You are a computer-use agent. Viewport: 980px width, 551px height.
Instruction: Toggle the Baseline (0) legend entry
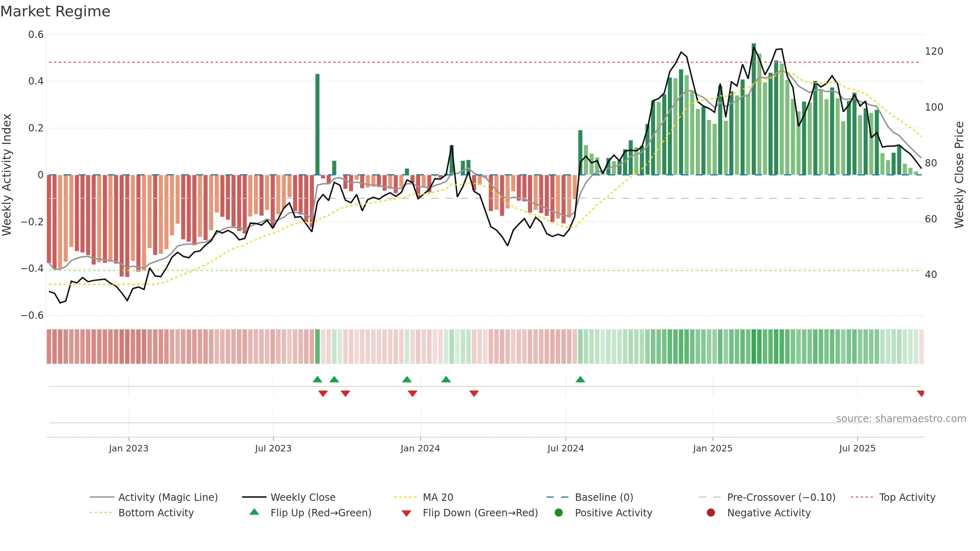590,497
